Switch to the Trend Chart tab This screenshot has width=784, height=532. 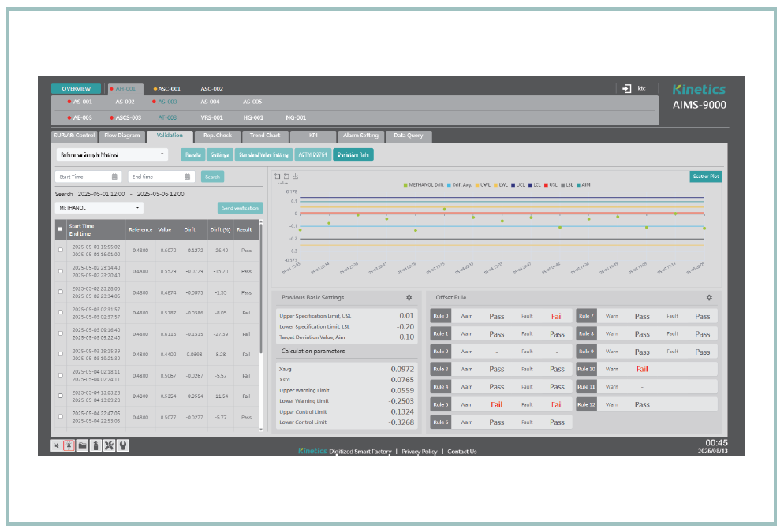[264, 136]
